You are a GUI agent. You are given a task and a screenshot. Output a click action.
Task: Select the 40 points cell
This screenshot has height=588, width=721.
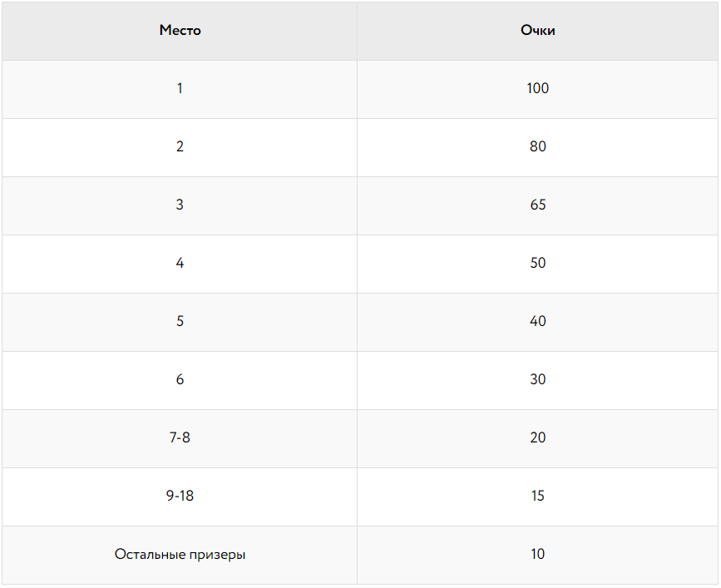click(538, 321)
